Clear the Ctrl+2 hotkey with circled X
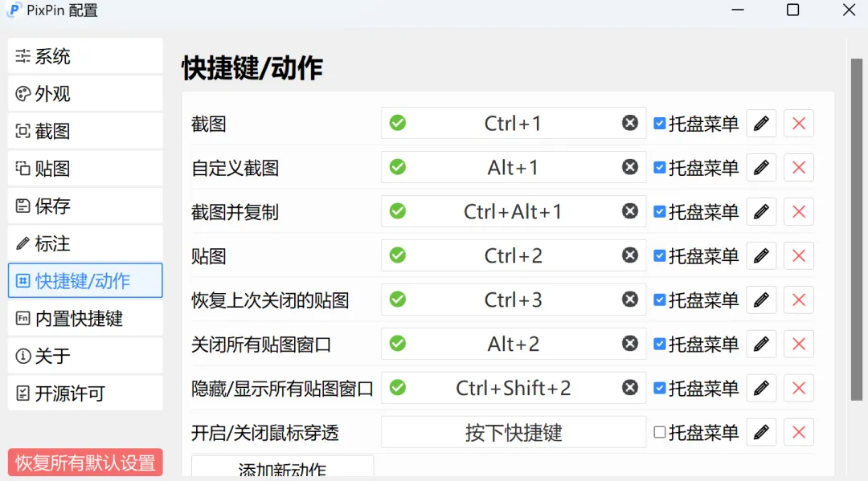This screenshot has width=868, height=481. 630,255
